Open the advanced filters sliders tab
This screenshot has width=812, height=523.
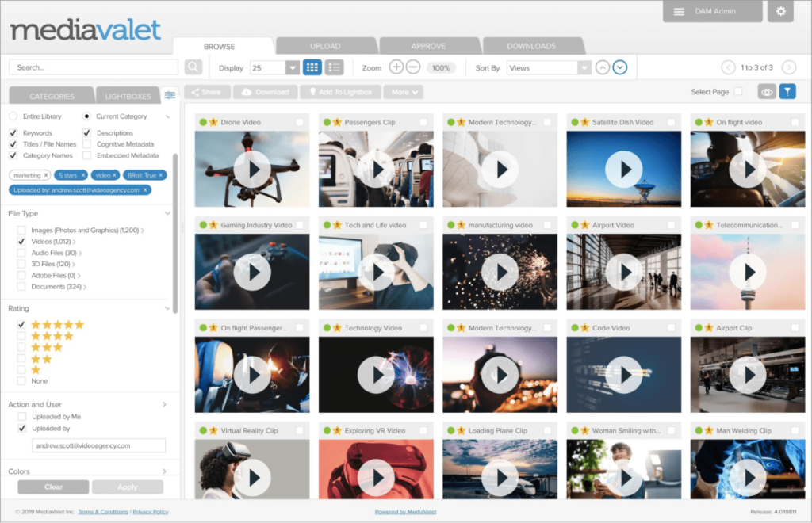pos(170,95)
